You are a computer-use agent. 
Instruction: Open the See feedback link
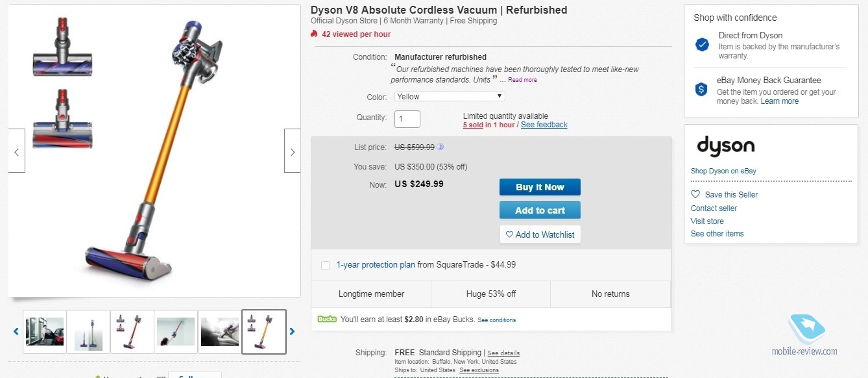pos(544,125)
